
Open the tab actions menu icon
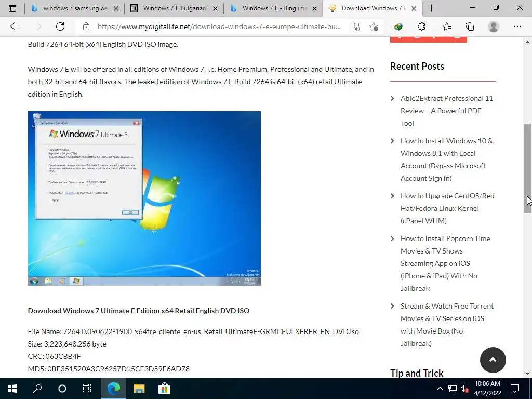click(12, 8)
